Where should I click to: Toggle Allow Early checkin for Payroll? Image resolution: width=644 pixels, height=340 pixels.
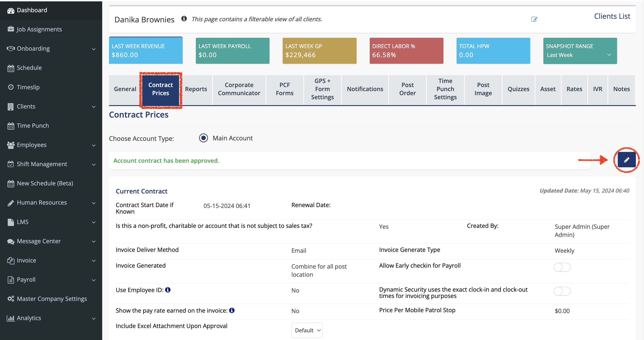coord(562,267)
